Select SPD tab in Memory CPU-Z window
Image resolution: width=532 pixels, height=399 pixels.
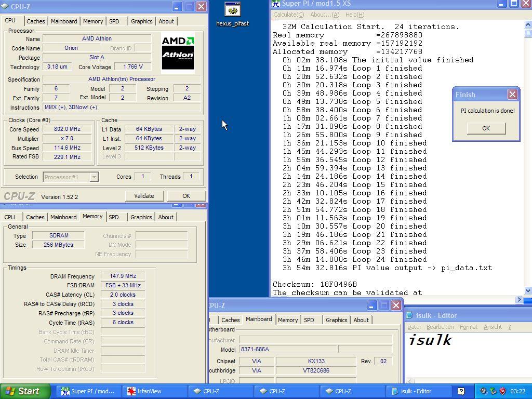[x=114, y=217]
